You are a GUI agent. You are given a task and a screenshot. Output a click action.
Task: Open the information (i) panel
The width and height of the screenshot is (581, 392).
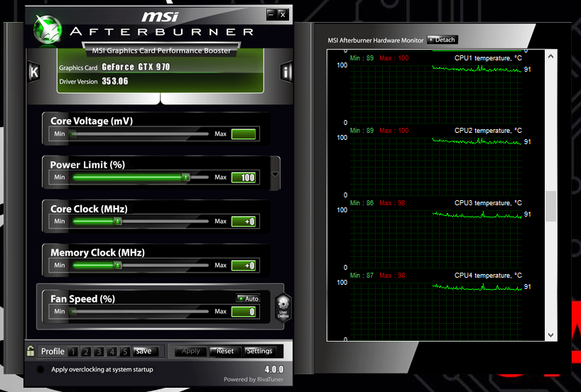pos(286,72)
